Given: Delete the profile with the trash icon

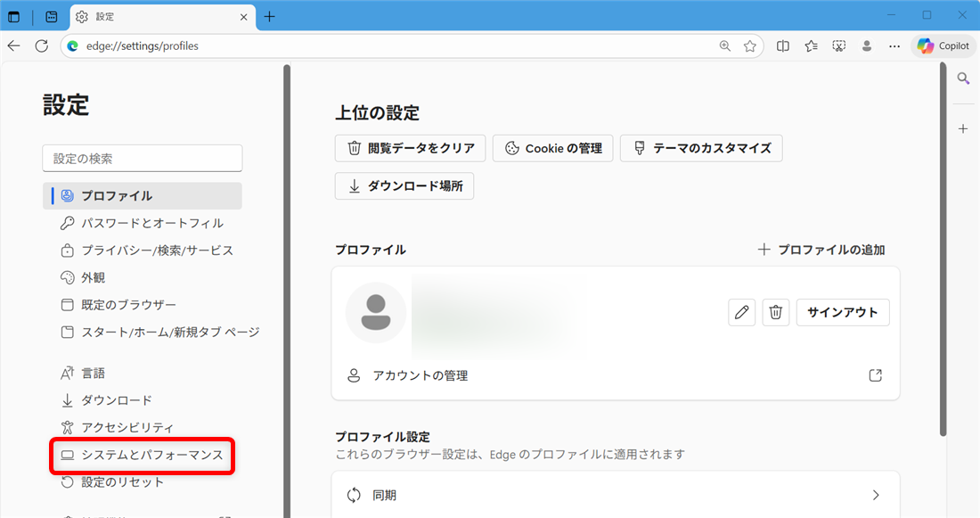Looking at the screenshot, I should (x=775, y=312).
